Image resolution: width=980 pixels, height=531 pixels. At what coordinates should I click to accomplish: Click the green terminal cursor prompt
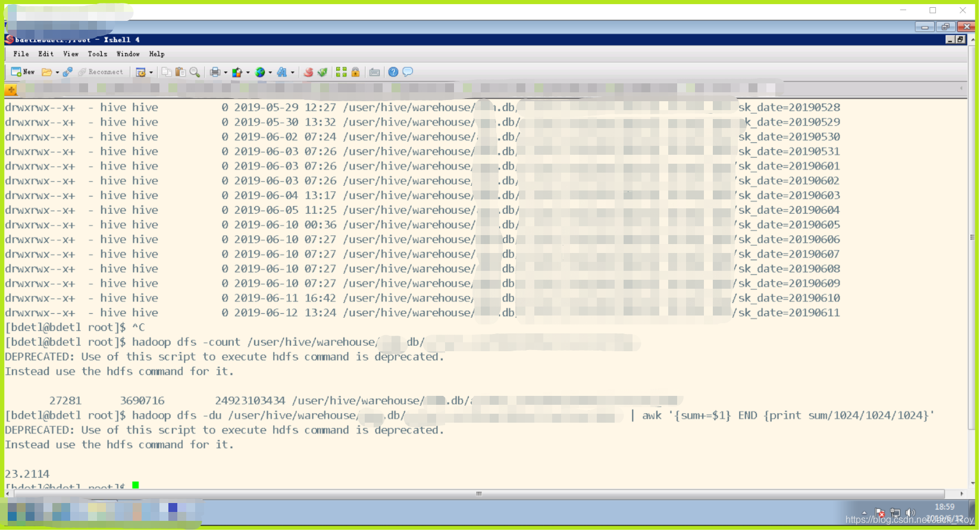(136, 485)
